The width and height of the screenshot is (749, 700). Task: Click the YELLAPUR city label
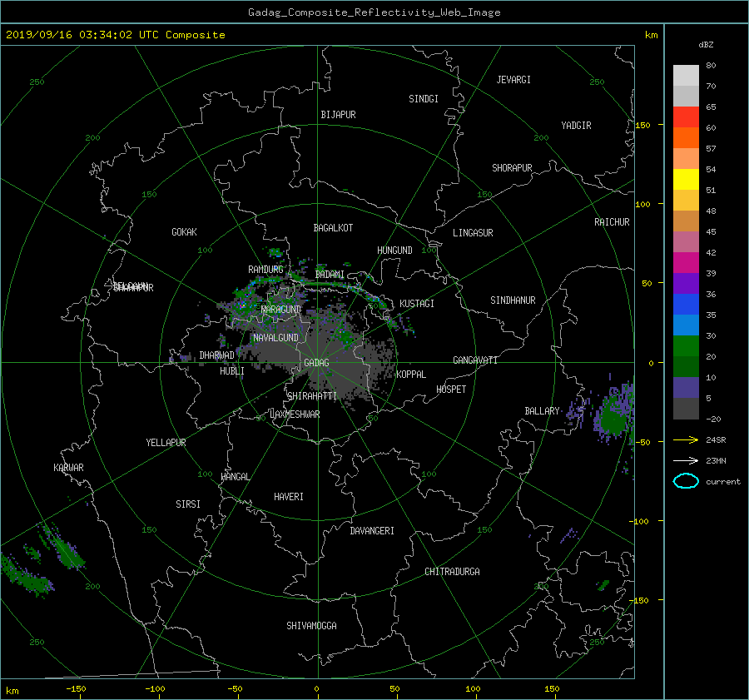[x=166, y=443]
